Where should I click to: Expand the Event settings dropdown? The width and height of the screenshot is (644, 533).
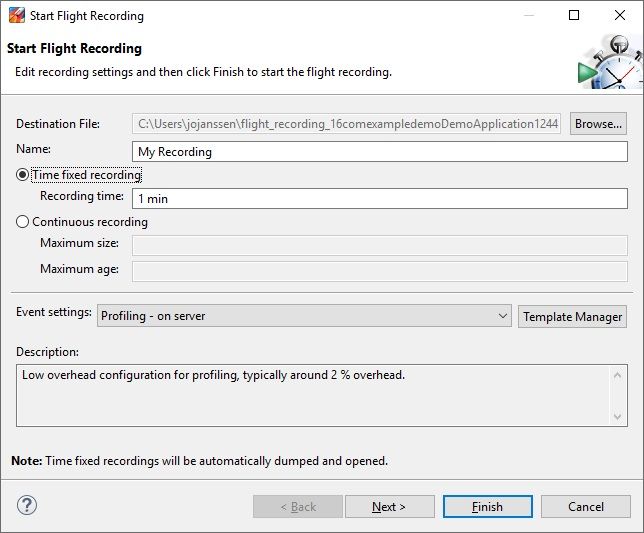pyautogui.click(x=305, y=316)
